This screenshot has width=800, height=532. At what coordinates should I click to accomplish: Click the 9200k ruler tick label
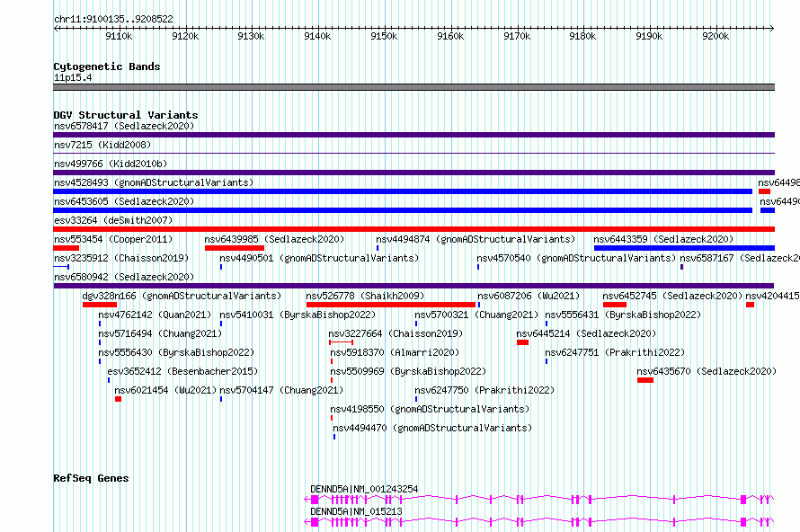tap(716, 36)
